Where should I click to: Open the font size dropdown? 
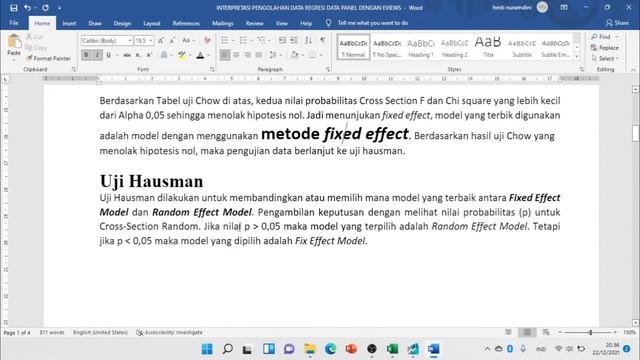pyautogui.click(x=151, y=40)
